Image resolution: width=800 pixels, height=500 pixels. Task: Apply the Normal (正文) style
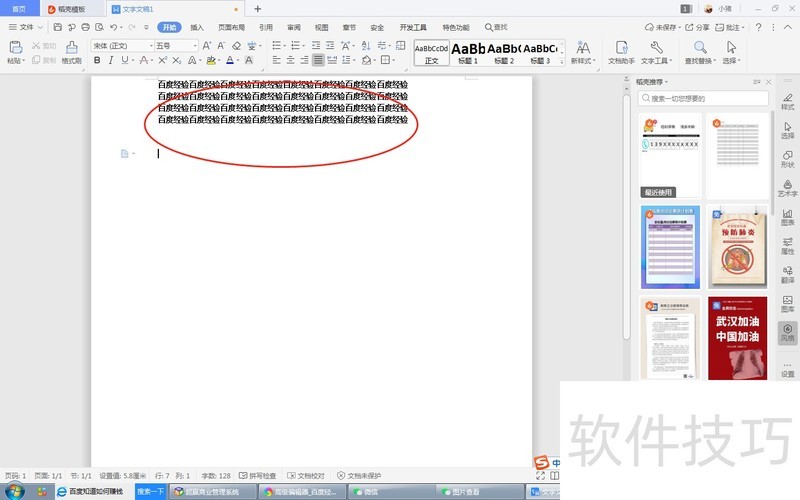coord(432,53)
